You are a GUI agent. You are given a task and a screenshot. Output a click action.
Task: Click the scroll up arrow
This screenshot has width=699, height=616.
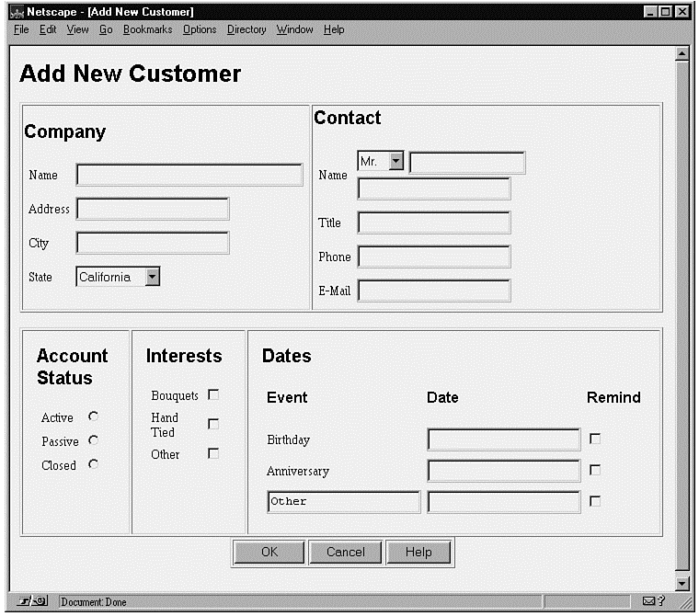682,54
